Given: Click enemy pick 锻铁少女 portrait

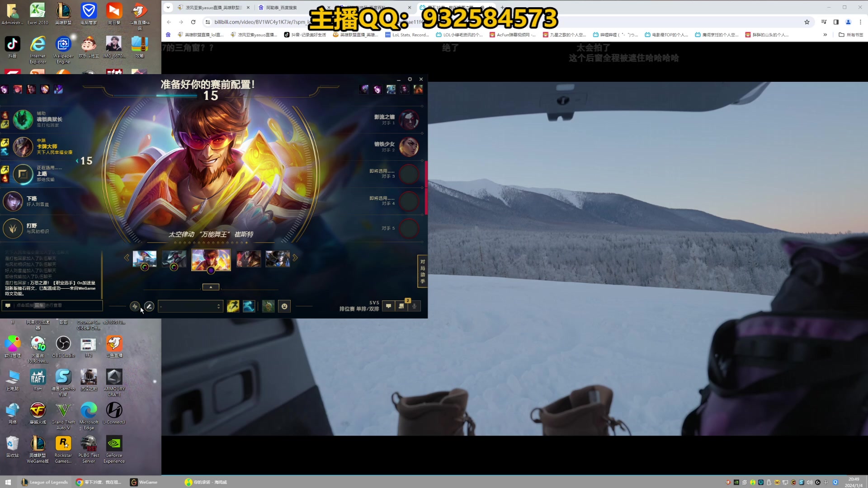Looking at the screenshot, I should (409, 147).
